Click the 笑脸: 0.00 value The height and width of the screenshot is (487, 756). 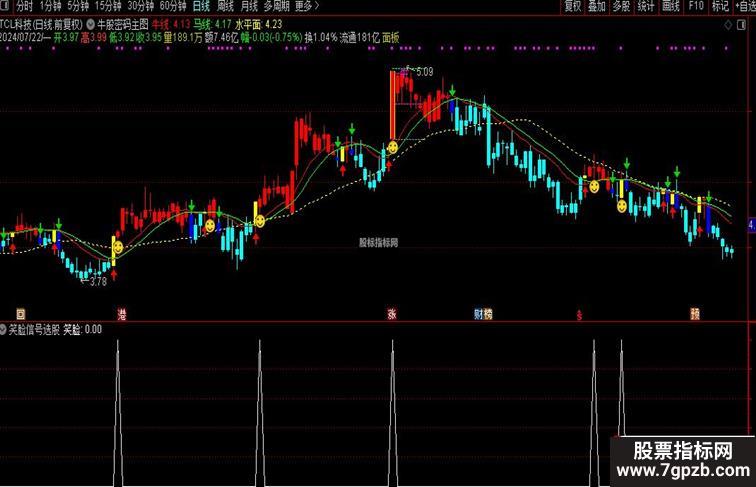(x=82, y=329)
